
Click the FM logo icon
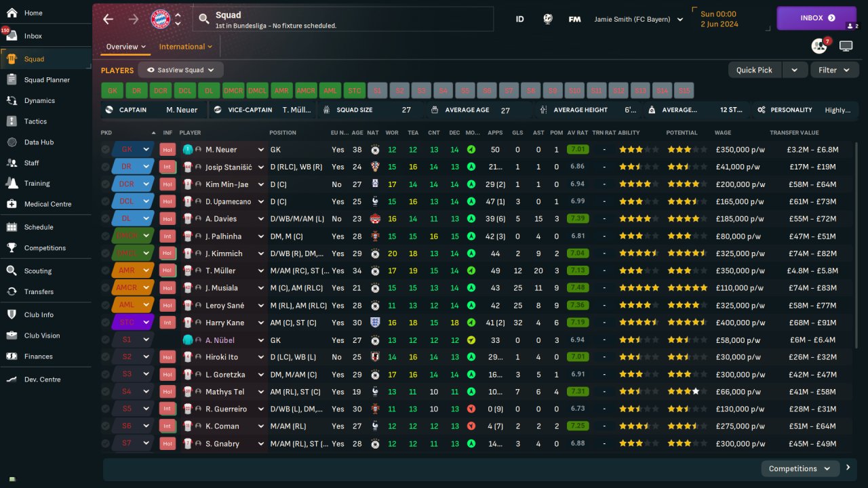click(574, 19)
